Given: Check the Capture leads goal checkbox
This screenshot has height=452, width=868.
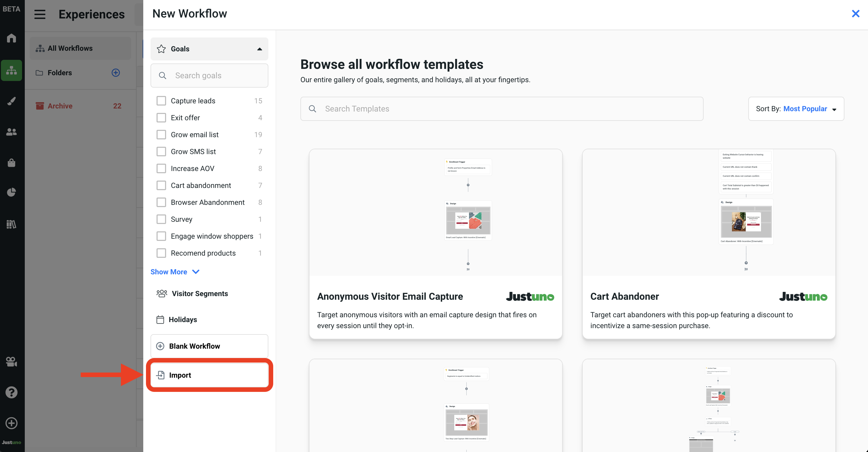Looking at the screenshot, I should [x=161, y=101].
